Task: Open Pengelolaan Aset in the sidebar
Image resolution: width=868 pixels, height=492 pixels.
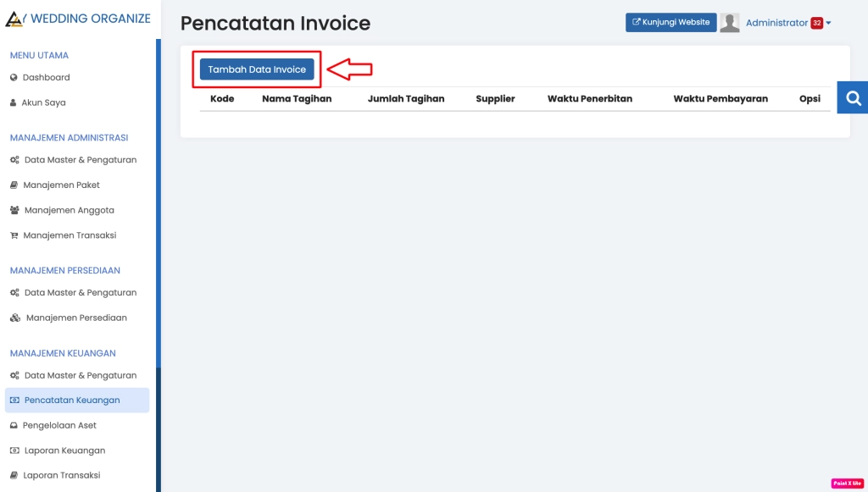Action: (x=59, y=425)
